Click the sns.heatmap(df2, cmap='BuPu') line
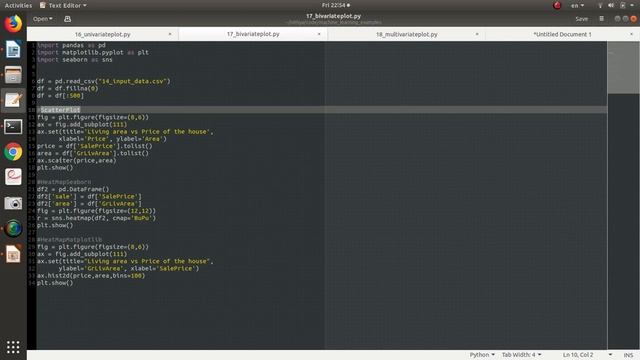The width and height of the screenshot is (640, 360). (96, 218)
